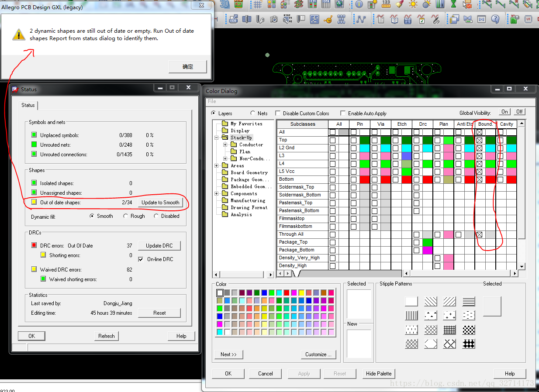Viewport: 539px width, 392px height.
Task: Open the help question mark toolbar icon
Action: (495, 19)
